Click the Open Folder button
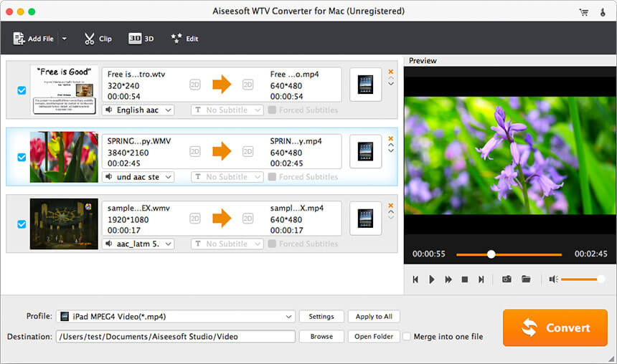Screen dimensions: 617x364 click(x=374, y=337)
